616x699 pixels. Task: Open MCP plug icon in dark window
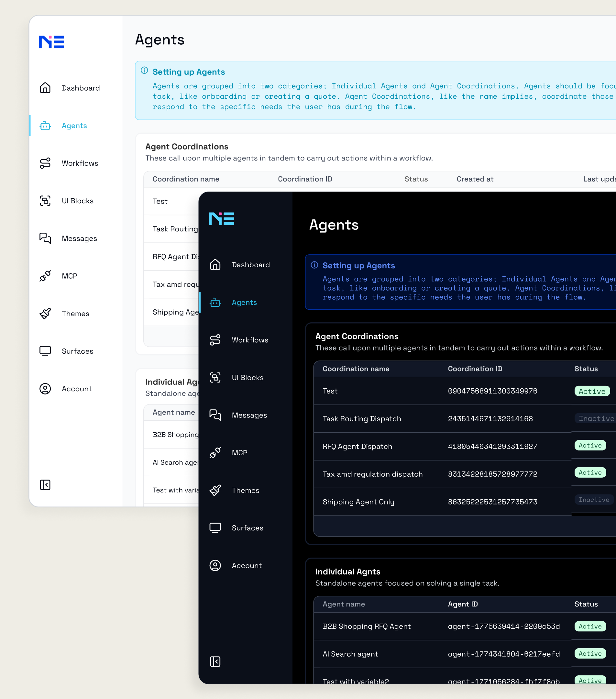click(215, 453)
